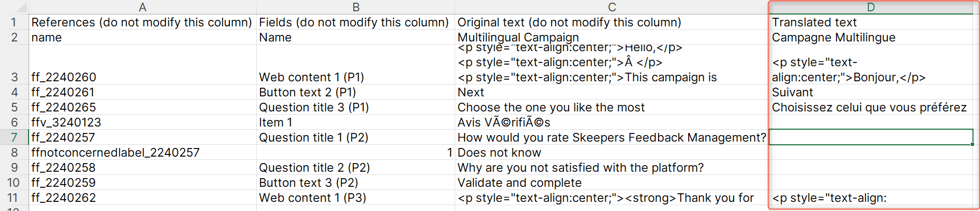The image size is (980, 211).
Task: Select the 'Validate and complete' cell
Action: point(612,182)
